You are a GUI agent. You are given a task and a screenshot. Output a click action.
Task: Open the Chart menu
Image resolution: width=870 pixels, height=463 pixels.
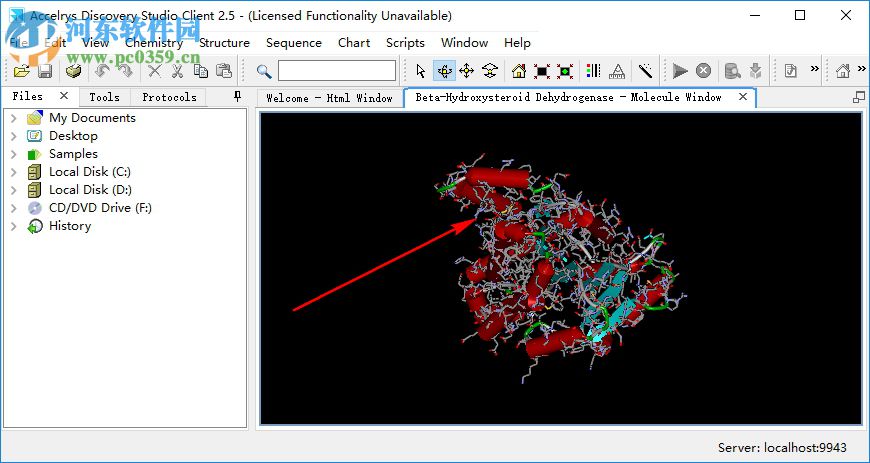click(354, 43)
